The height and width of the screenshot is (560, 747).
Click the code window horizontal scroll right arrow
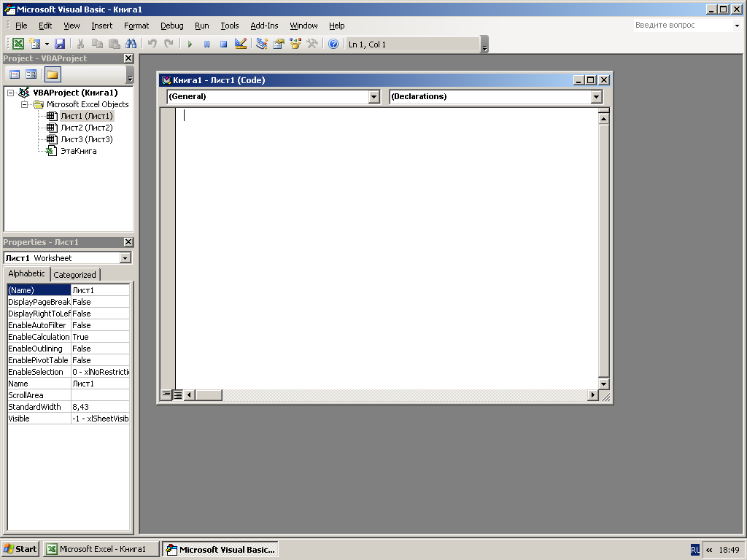[x=592, y=394]
